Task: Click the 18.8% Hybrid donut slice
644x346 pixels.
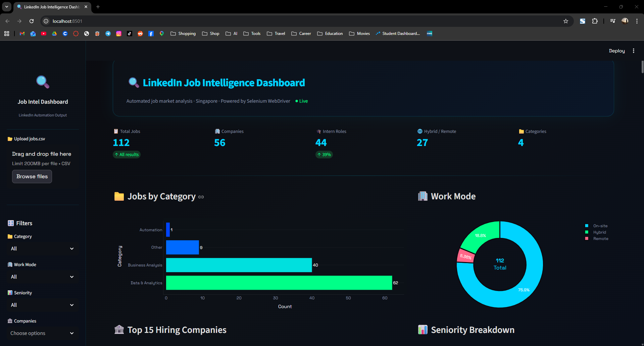Action: (x=480, y=236)
